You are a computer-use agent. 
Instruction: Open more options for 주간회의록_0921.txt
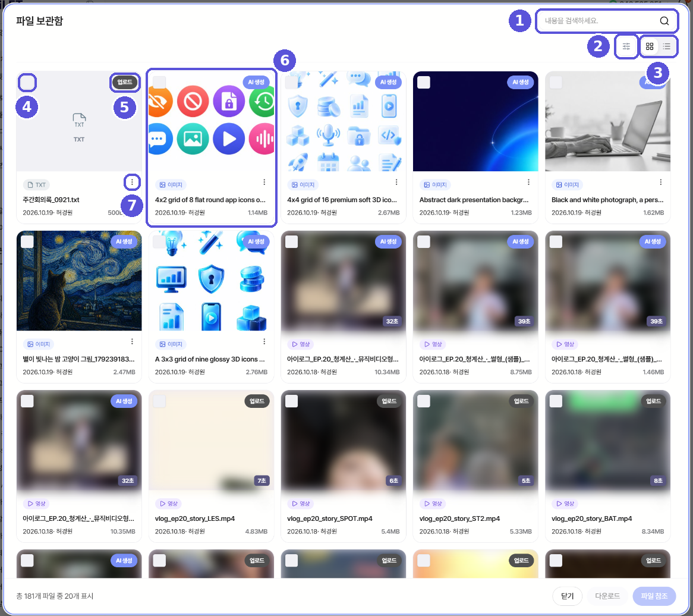coord(132,182)
